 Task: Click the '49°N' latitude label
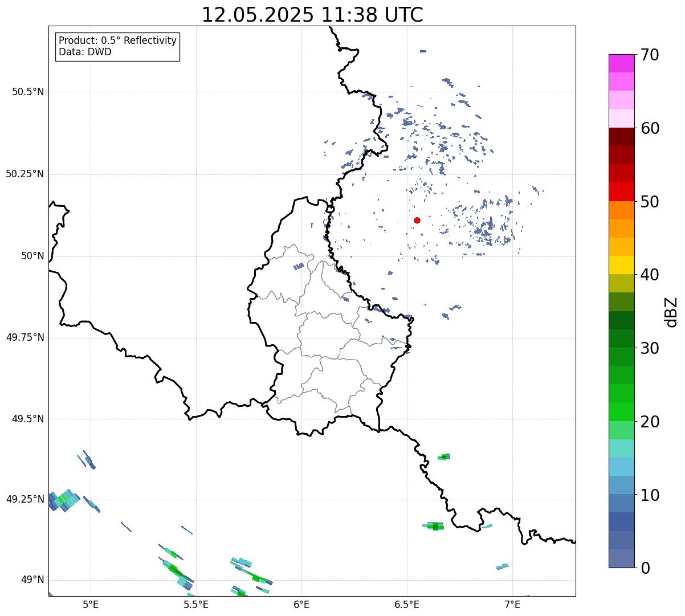(x=32, y=580)
